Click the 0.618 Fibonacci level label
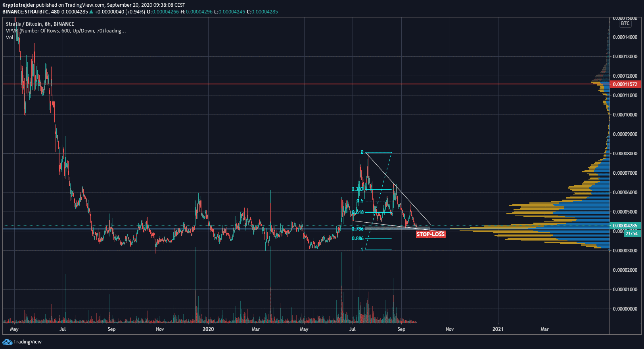The image size is (644, 349). coord(358,212)
